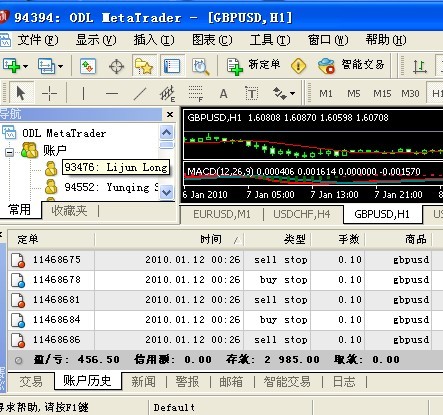Select the trendline tool

tap(140, 94)
